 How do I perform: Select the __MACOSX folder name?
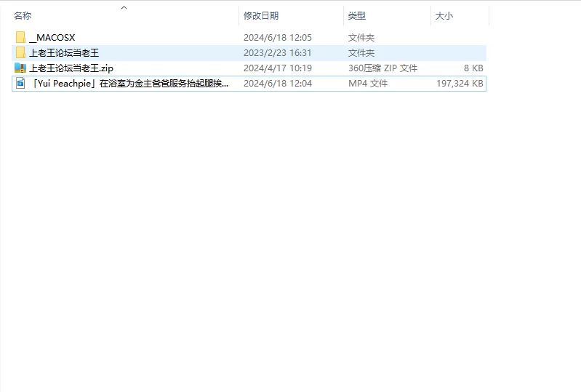click(52, 37)
